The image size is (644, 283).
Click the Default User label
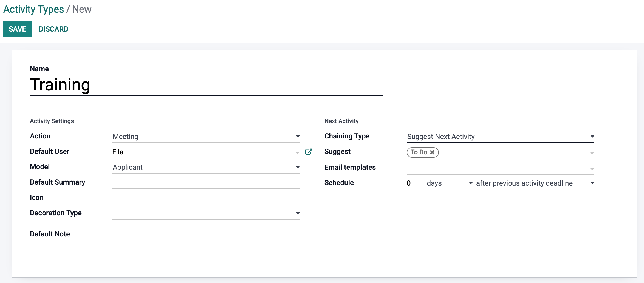click(x=50, y=152)
